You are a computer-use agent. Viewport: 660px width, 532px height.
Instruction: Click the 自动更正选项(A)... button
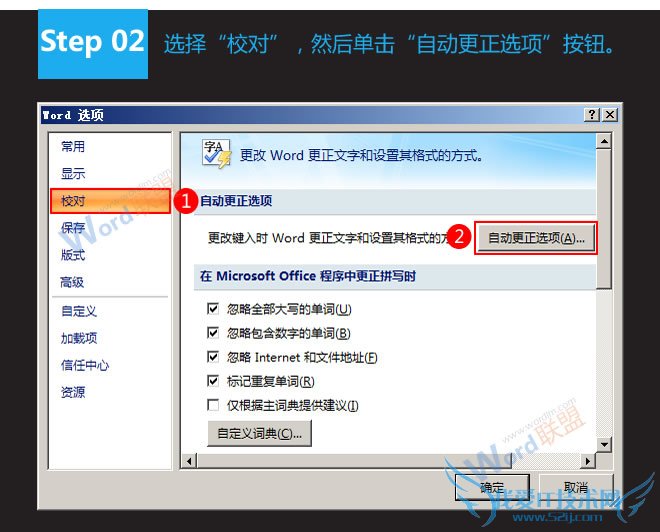point(536,238)
